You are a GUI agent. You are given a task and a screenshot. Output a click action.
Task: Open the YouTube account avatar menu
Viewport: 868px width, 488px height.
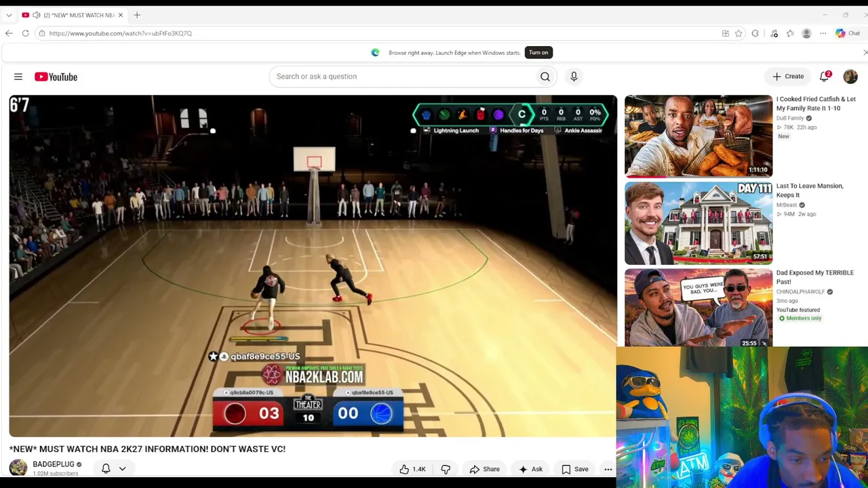click(850, 77)
